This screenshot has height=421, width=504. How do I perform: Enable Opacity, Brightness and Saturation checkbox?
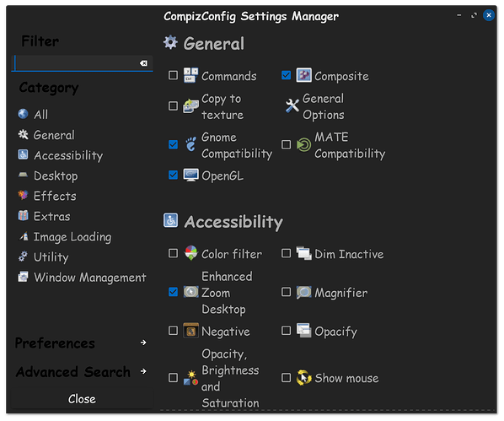coord(174,377)
